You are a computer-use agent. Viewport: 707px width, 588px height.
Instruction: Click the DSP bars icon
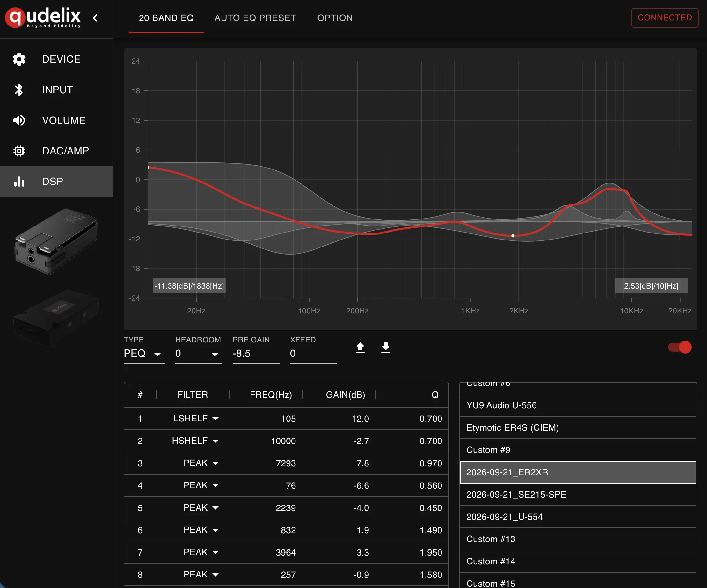19,182
